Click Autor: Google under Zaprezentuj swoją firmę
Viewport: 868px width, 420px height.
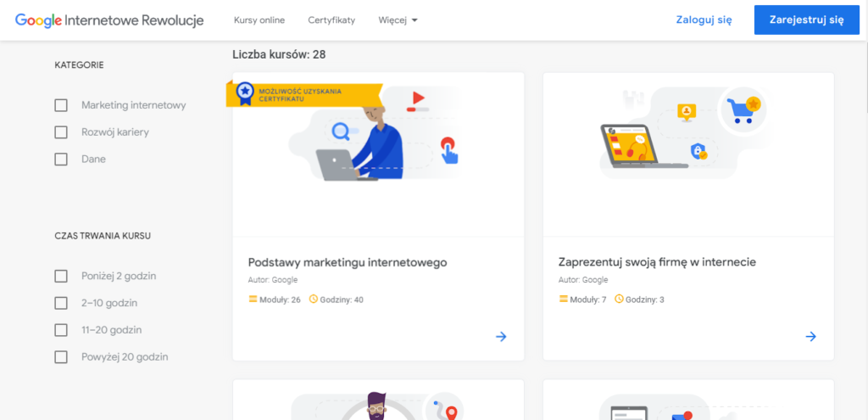click(x=583, y=280)
